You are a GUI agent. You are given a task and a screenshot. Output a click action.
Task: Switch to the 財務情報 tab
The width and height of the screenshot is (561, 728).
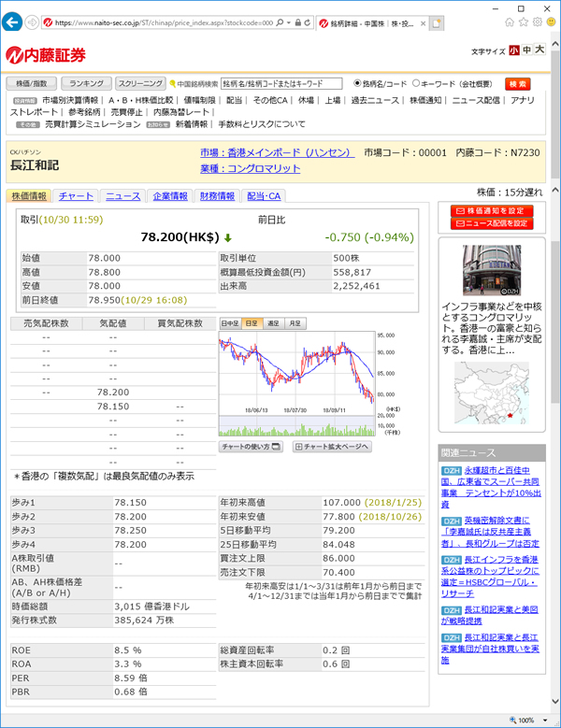[x=217, y=196]
